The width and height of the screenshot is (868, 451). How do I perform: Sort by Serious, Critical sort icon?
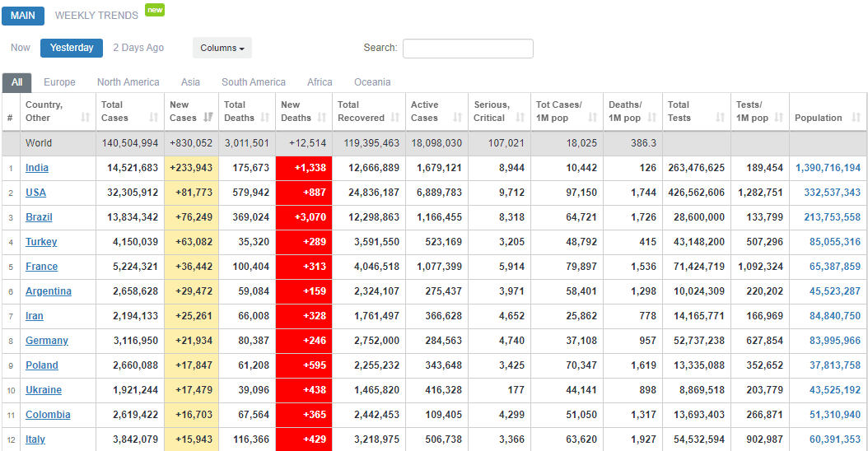(x=520, y=118)
